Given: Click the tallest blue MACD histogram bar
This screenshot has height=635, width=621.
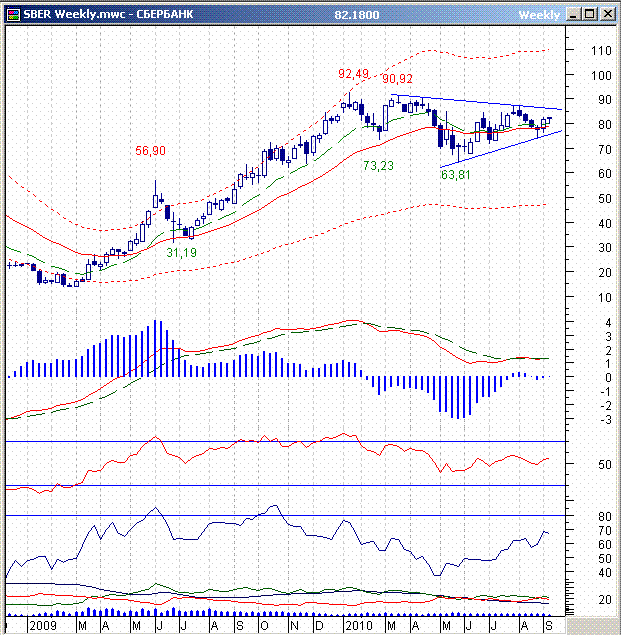Looking at the screenshot, I should point(155,349).
